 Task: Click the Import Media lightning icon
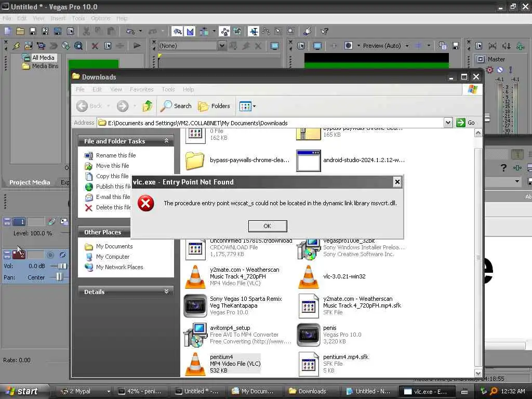16,46
